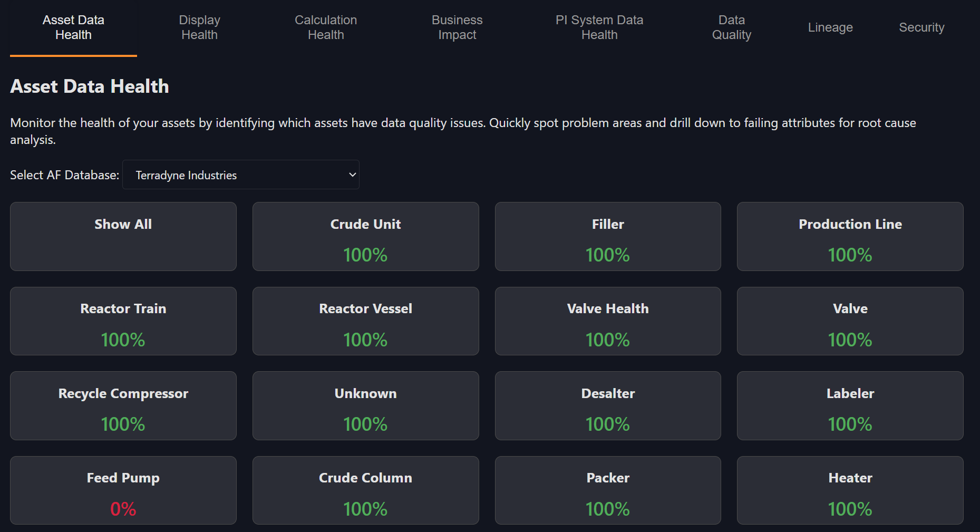
Task: Drill into the Filler asset tile
Action: (x=607, y=236)
